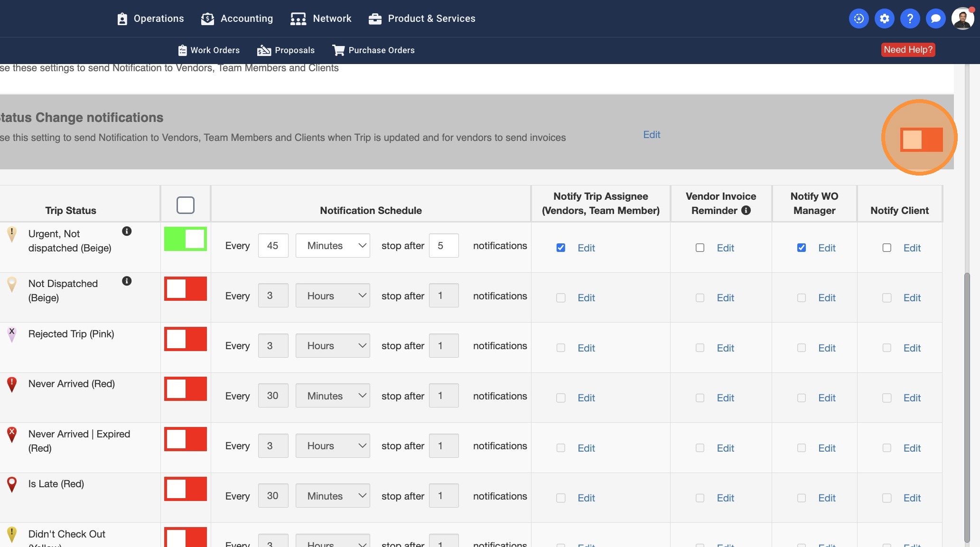Image resolution: width=980 pixels, height=547 pixels.
Task: Click Vendor Invoice Reminder info icon
Action: pos(746,210)
